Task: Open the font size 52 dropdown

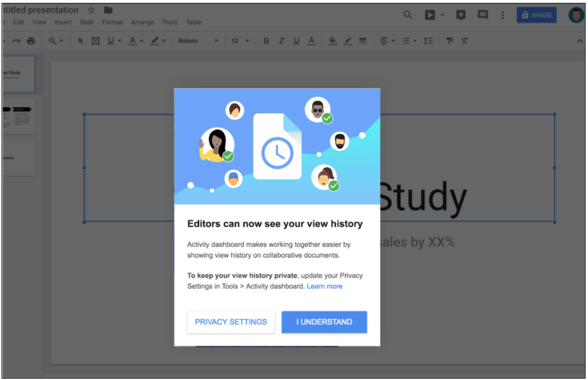Action: pos(240,41)
